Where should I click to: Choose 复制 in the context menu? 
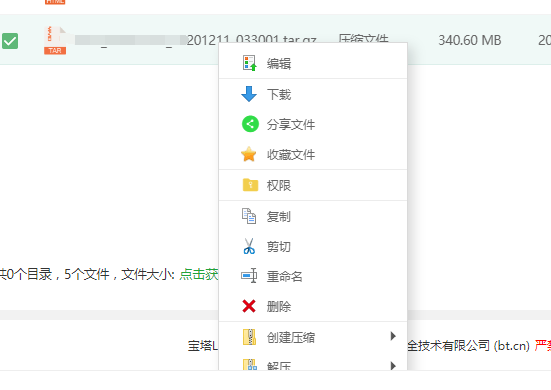pyautogui.click(x=313, y=216)
